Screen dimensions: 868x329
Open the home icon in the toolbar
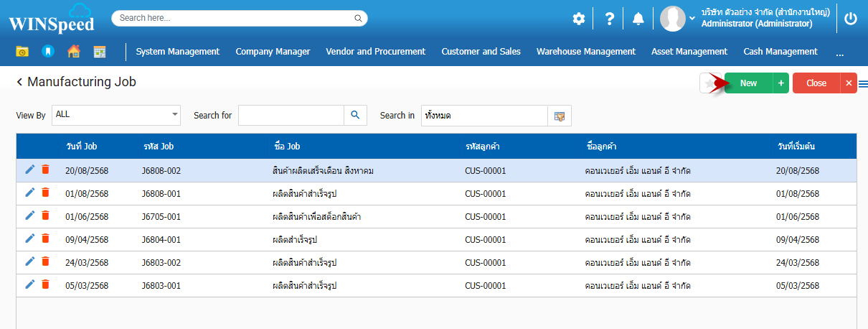(73, 51)
